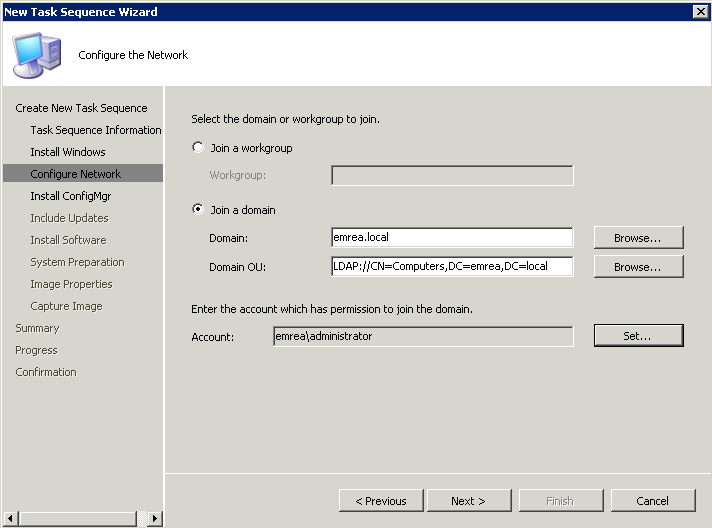Open the Task Sequence Information step

96,130
